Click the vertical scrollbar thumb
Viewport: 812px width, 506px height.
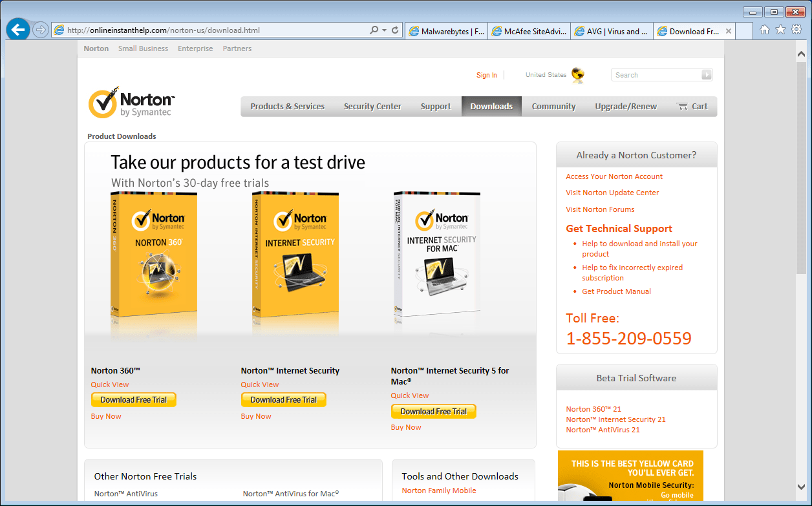pyautogui.click(x=801, y=168)
